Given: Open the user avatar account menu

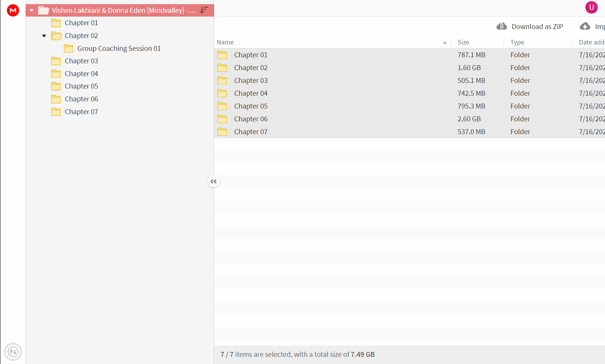Looking at the screenshot, I should click(591, 7).
